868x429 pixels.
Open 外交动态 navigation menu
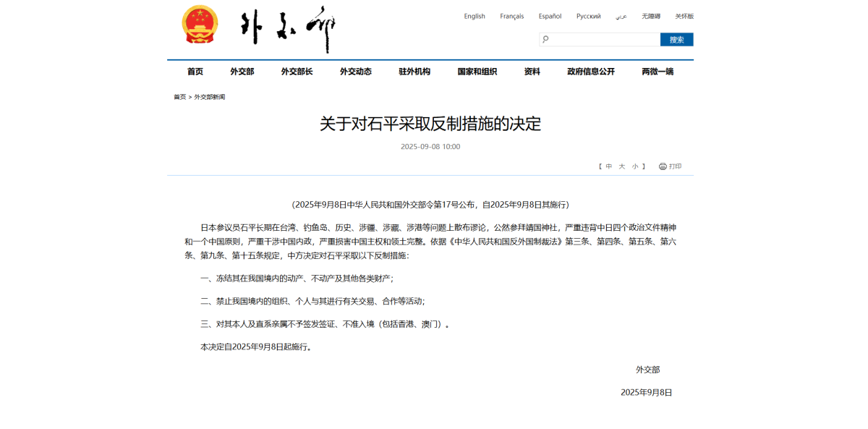(356, 72)
